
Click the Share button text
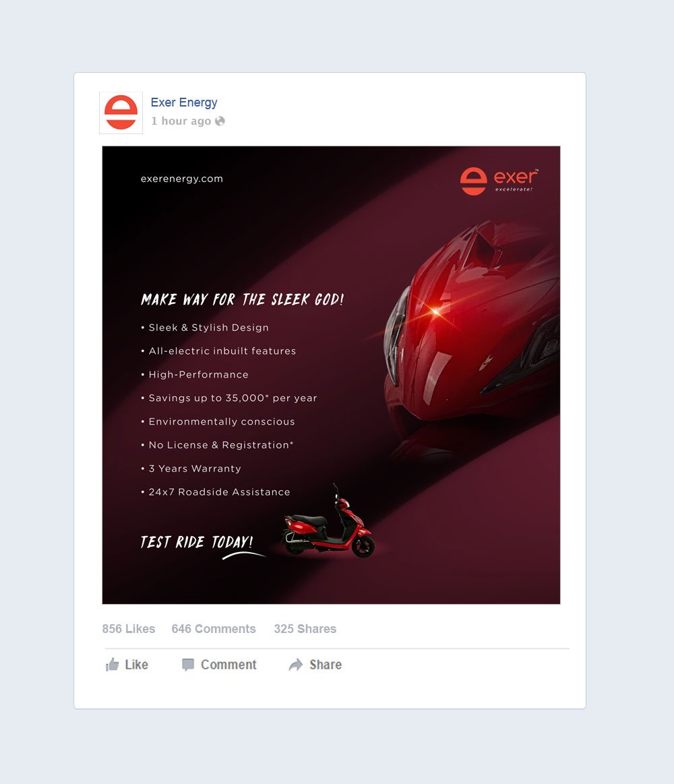click(326, 665)
